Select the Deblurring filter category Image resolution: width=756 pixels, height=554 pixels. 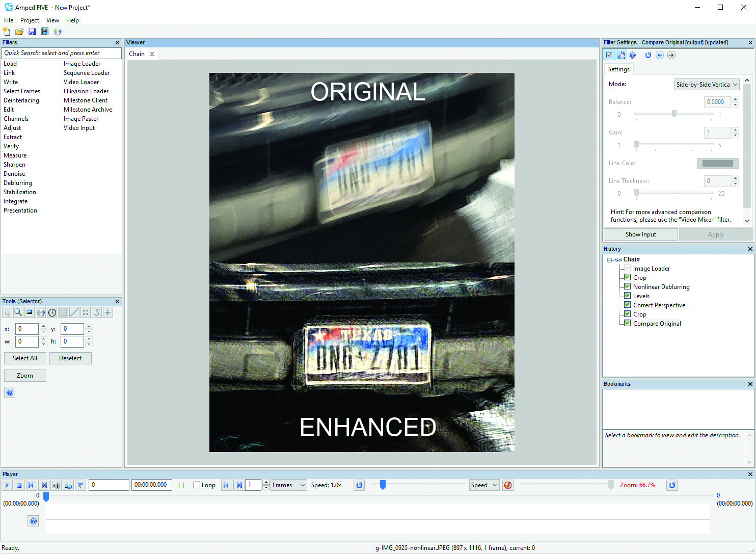[x=18, y=183]
